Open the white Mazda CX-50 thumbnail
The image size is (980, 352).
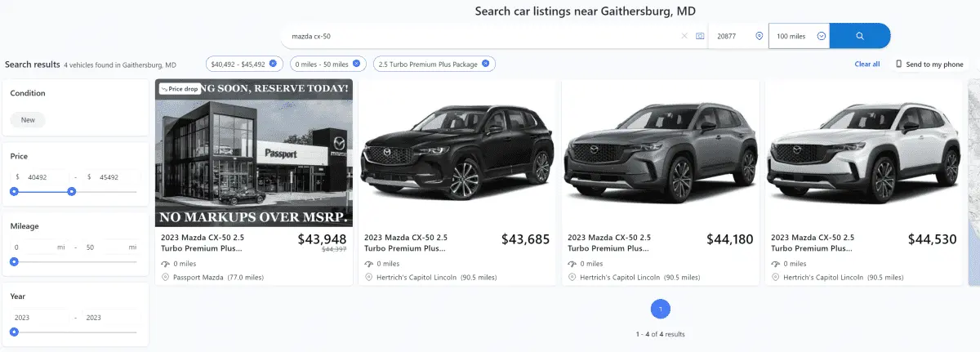click(x=863, y=154)
